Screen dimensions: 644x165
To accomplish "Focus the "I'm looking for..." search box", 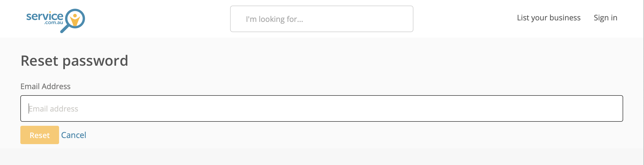I will pos(321,19).
